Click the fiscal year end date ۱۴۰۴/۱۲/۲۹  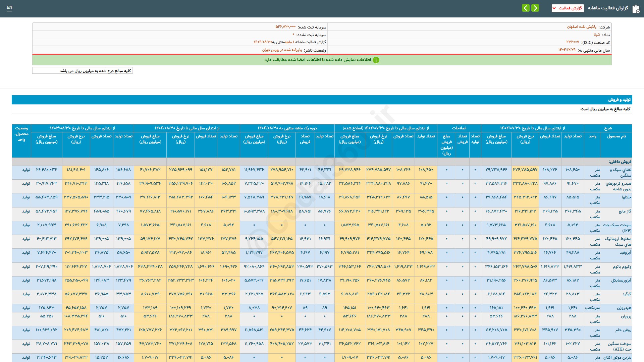567,50
